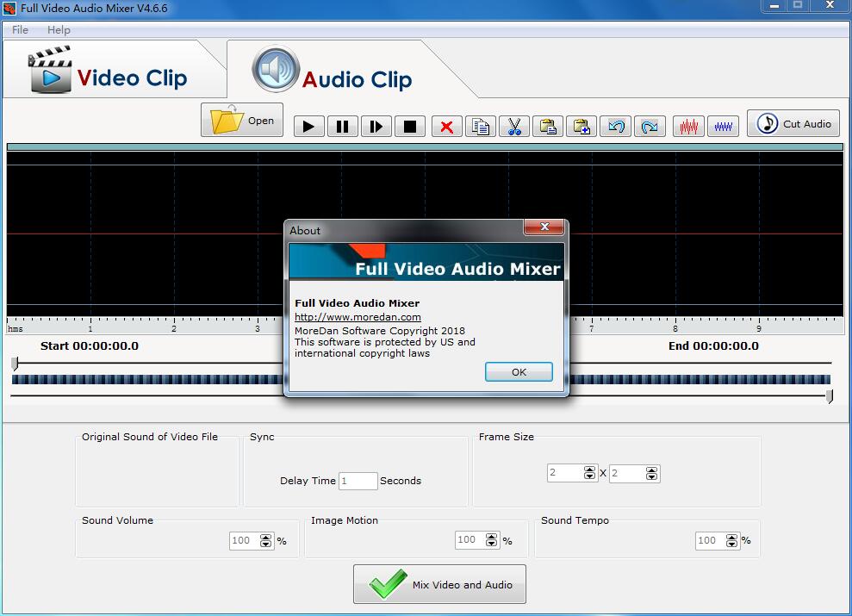Viewport: 852px width, 616px height.
Task: Close the About dialog
Action: [544, 227]
